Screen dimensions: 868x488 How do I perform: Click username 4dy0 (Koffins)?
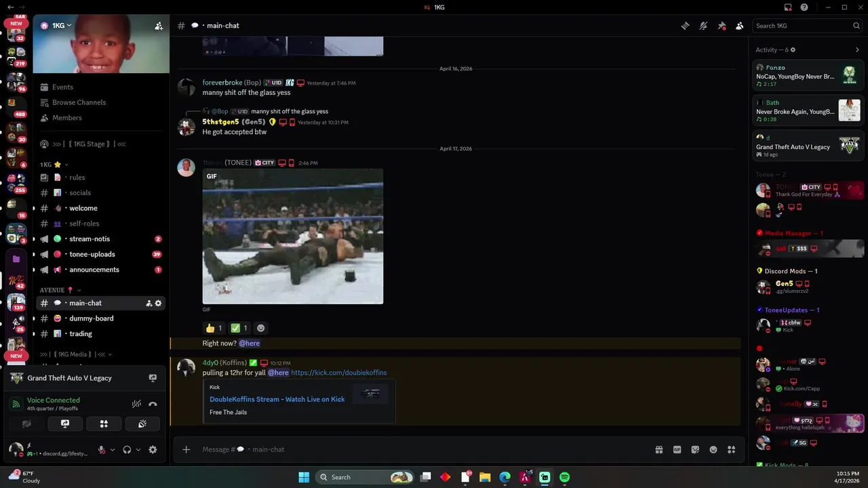point(224,363)
